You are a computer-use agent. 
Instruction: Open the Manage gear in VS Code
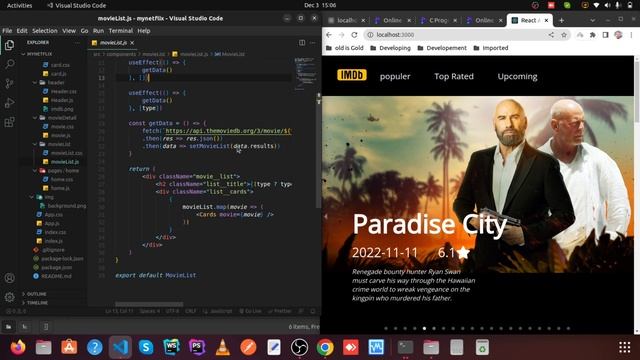pyautogui.click(x=9, y=297)
